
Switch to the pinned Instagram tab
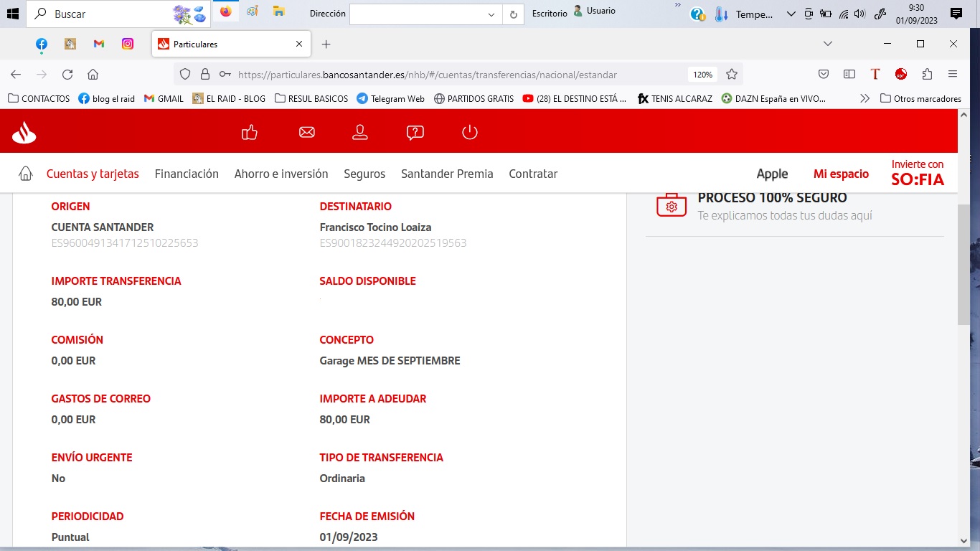(128, 44)
